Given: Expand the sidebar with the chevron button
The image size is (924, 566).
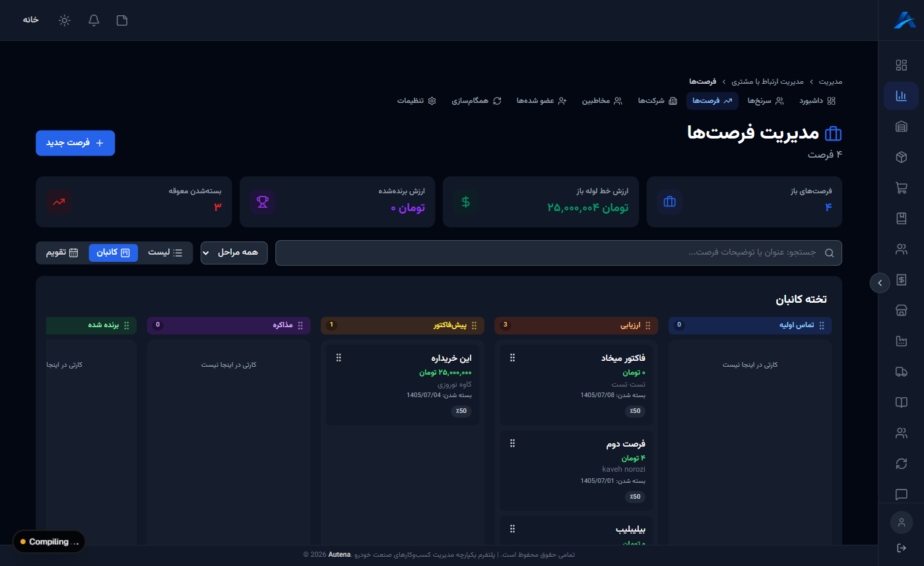Looking at the screenshot, I should tap(880, 283).
